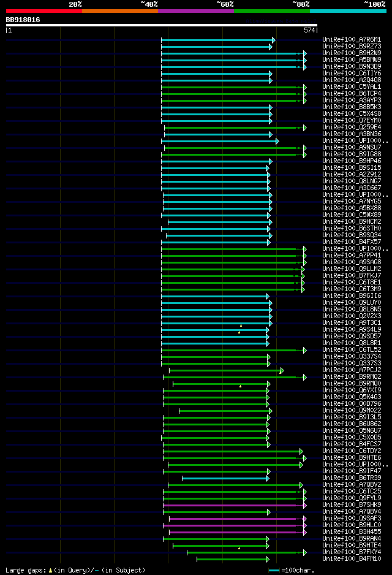Select the UniRef100_B6U862 label

[x=352, y=424]
